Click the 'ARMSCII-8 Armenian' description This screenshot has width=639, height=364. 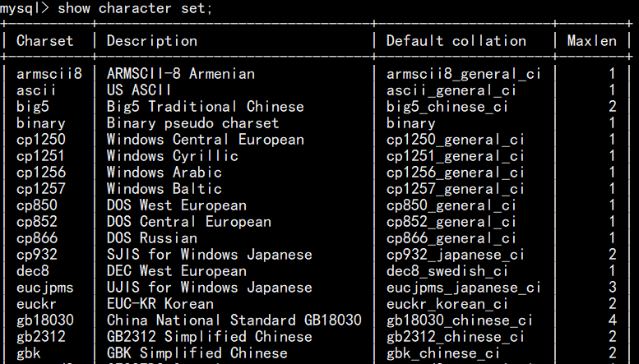pos(181,74)
